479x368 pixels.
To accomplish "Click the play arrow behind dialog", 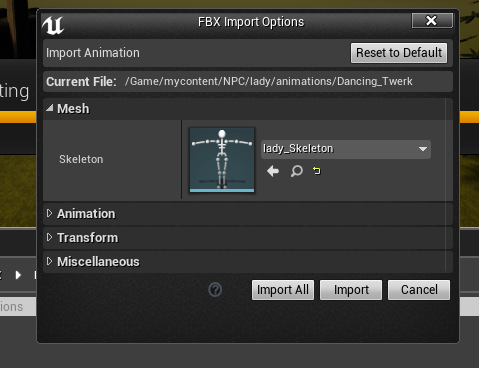I will (x=18, y=275).
